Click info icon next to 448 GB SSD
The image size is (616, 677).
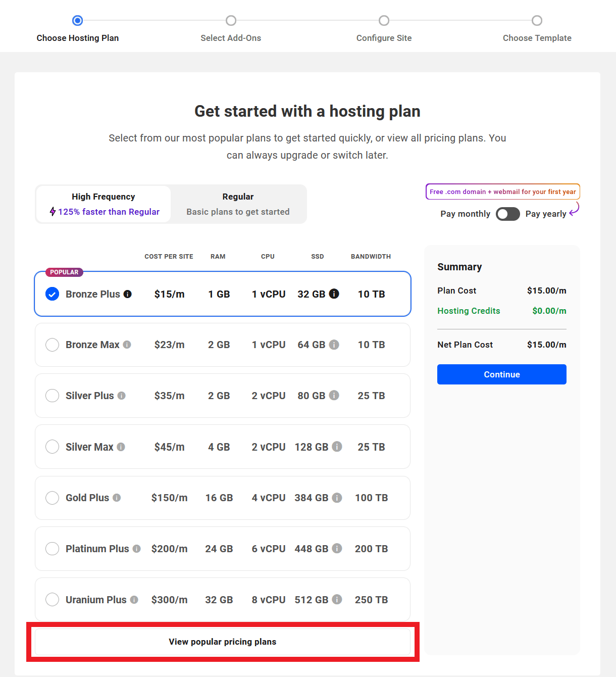pos(337,548)
